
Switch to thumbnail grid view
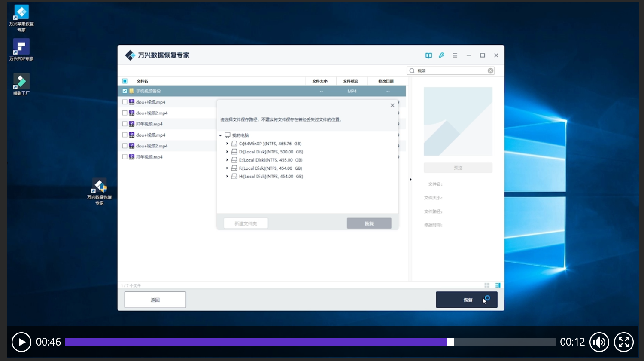[487, 285]
